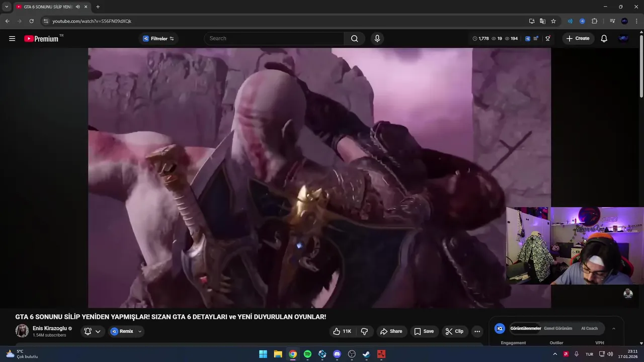Open weather widget showing 5°C
This screenshot has height=362, width=644.
click(22, 354)
